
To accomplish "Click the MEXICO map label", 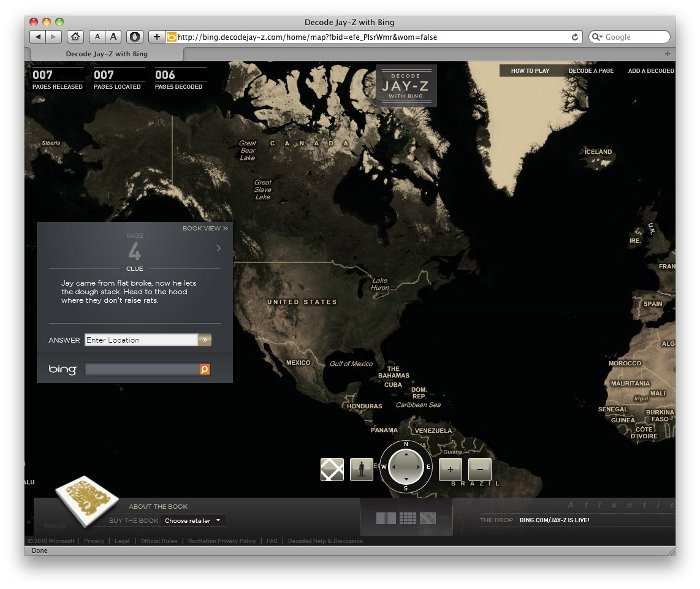I will click(299, 363).
